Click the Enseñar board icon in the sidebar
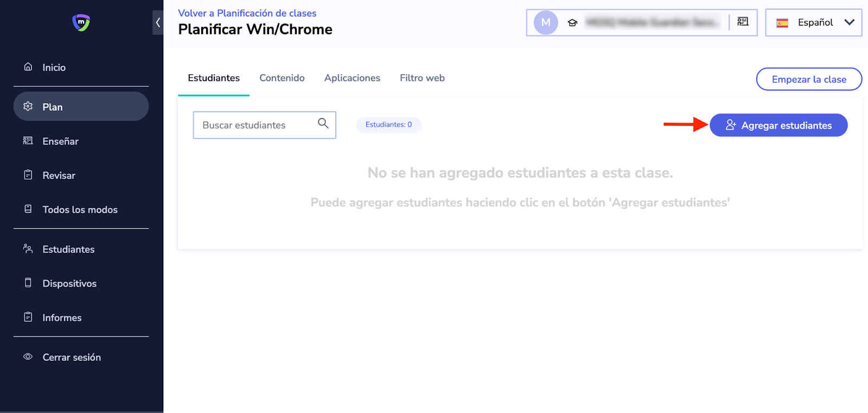The image size is (868, 413). 28,141
